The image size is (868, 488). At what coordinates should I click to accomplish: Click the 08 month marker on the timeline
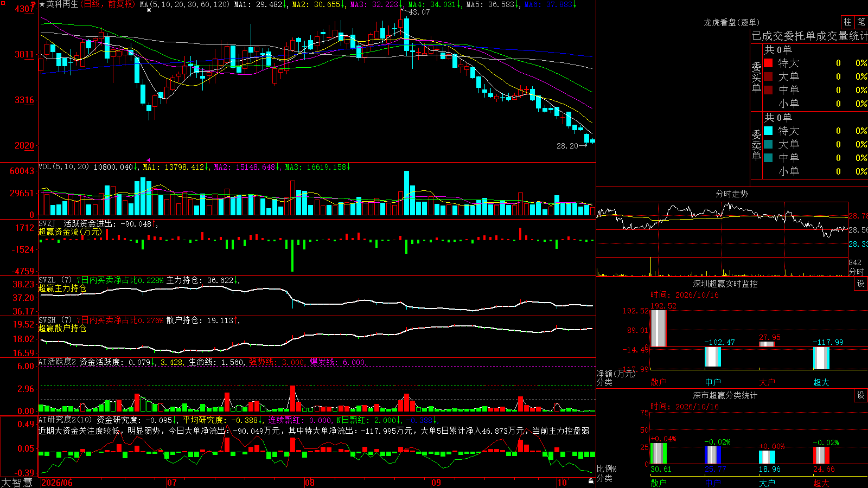click(310, 483)
